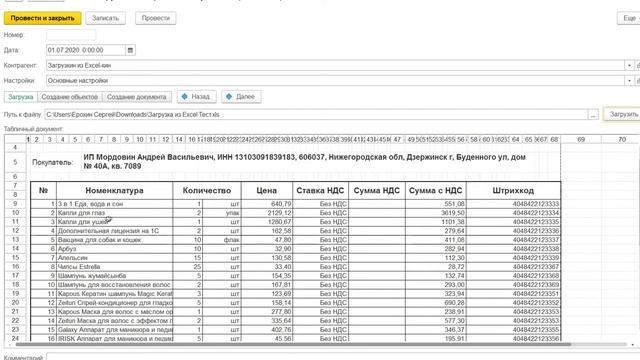Expand the Контрагент dropdown arrow
Image resolution: width=640 pixels, height=360 pixels.
[x=629, y=65]
